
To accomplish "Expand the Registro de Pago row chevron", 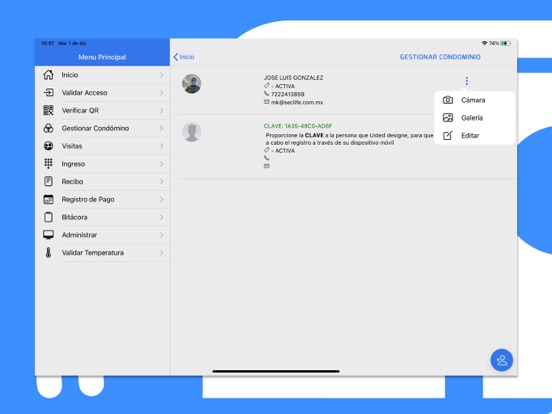I will coord(161,199).
